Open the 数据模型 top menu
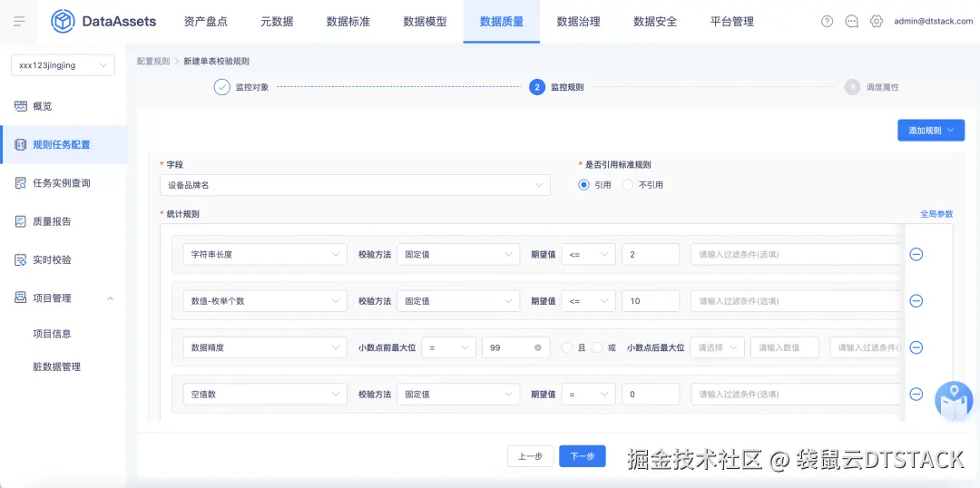The width and height of the screenshot is (980, 488). click(425, 21)
